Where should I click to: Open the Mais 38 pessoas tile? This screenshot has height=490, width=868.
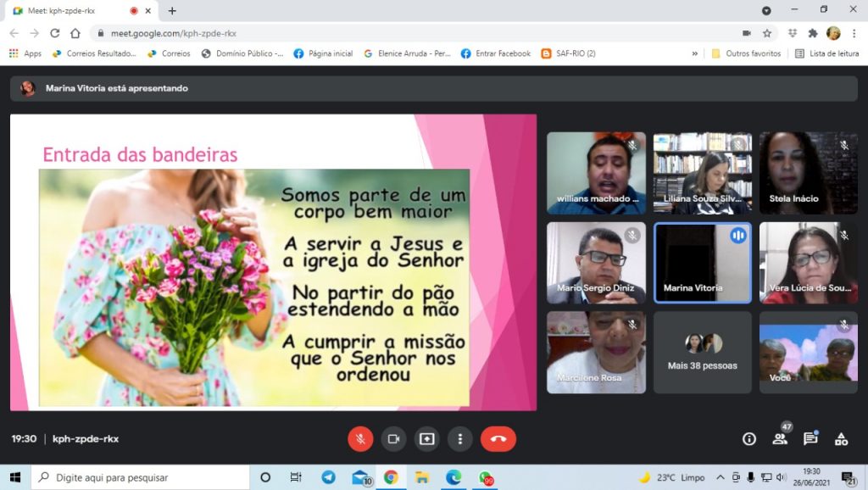click(x=702, y=352)
